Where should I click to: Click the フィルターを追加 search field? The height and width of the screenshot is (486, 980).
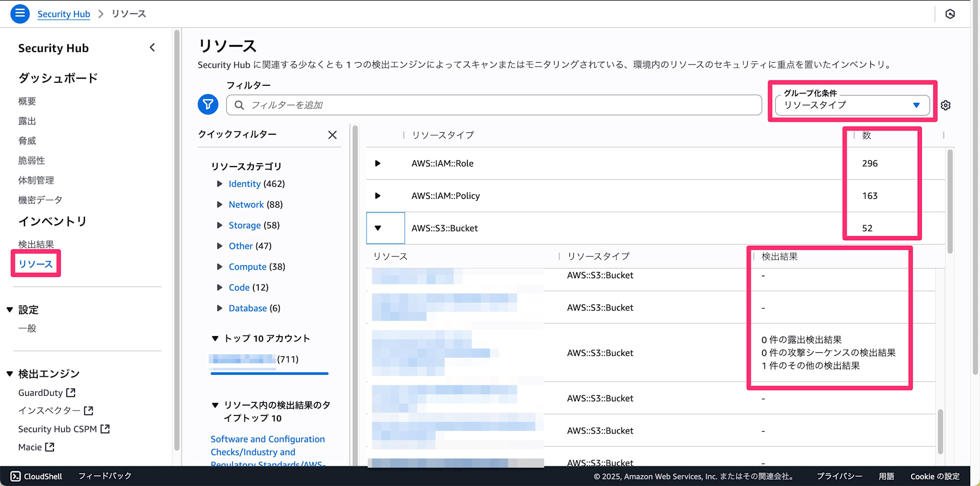click(x=494, y=105)
